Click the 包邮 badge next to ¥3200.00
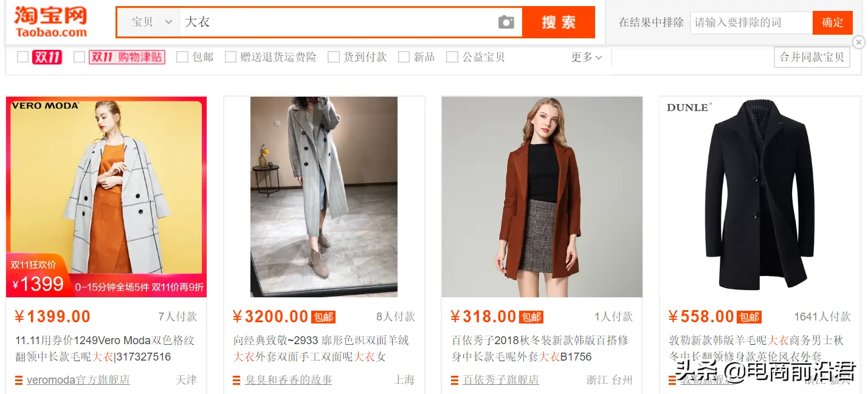 pos(323,317)
